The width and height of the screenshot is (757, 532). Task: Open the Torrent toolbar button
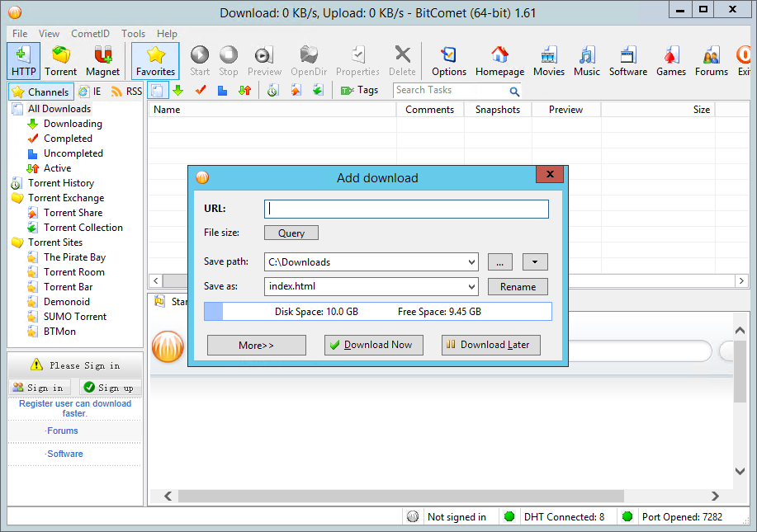pos(61,61)
